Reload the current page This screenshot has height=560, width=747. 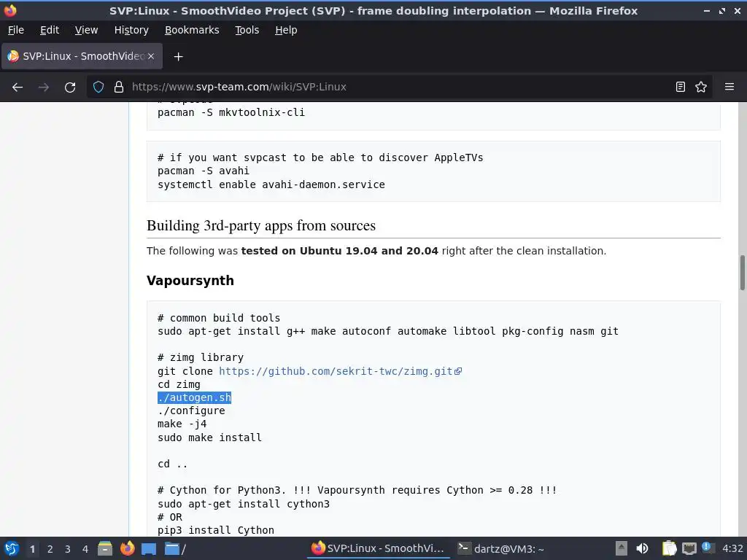(70, 87)
